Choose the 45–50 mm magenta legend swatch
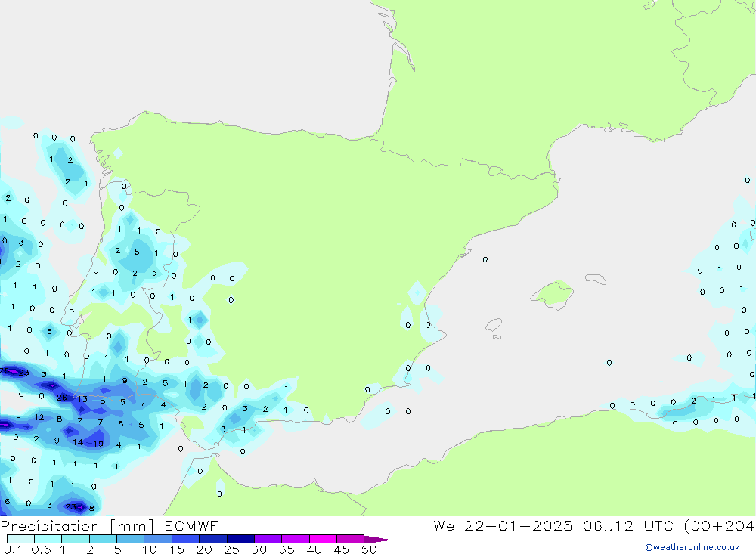The width and height of the screenshot is (756, 554). [x=350, y=539]
